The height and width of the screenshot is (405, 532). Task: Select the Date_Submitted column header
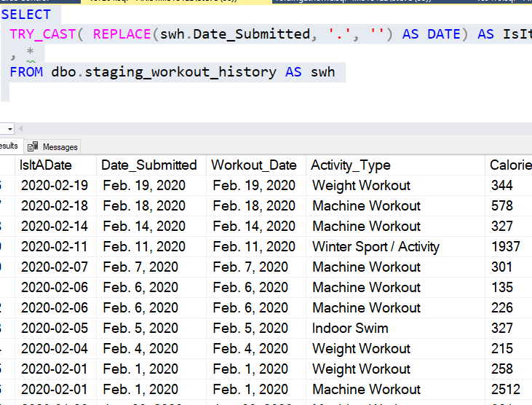click(x=149, y=165)
